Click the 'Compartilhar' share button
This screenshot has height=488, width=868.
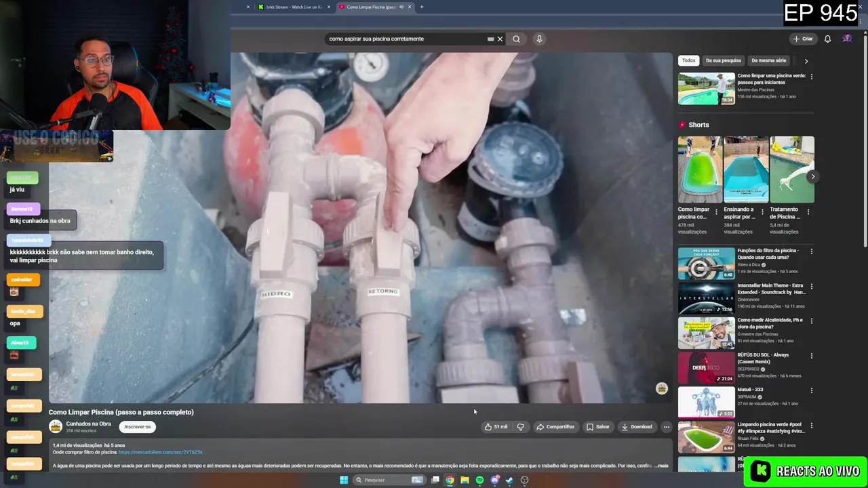click(x=555, y=426)
